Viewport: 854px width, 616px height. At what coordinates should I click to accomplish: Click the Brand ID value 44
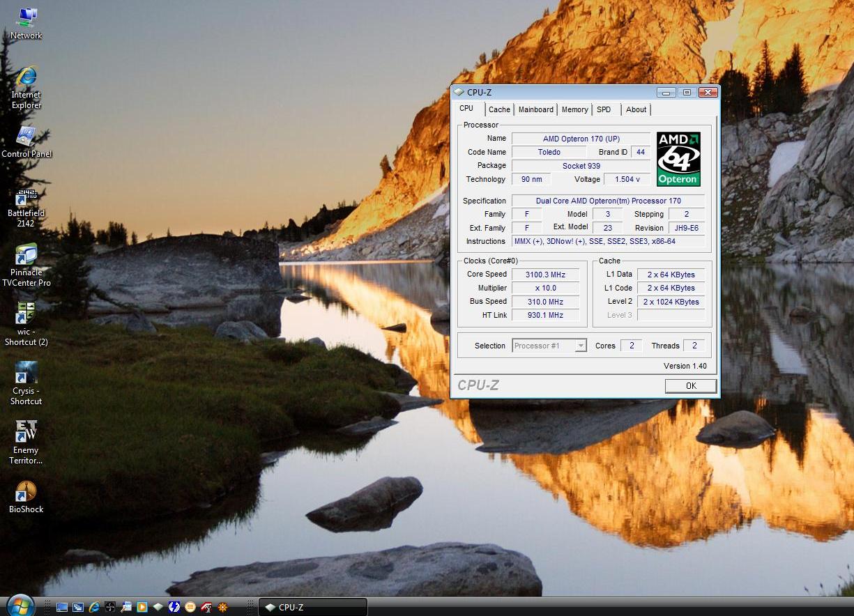point(641,152)
